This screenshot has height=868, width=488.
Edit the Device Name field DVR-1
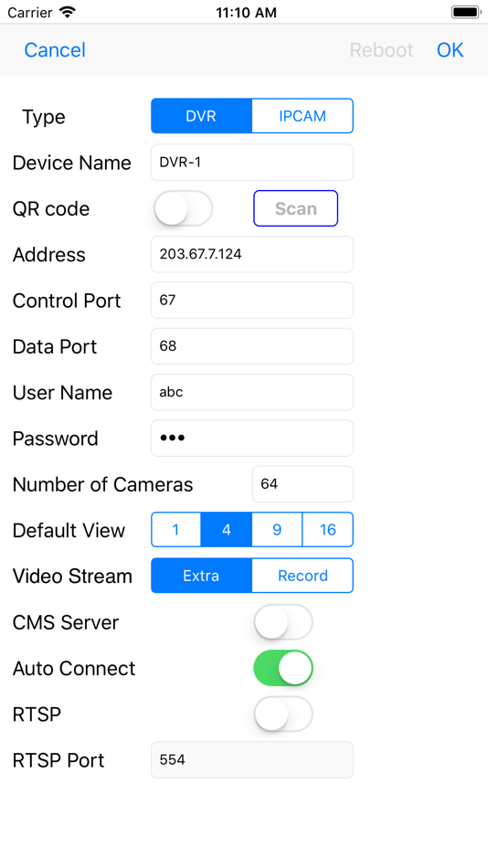click(252, 163)
